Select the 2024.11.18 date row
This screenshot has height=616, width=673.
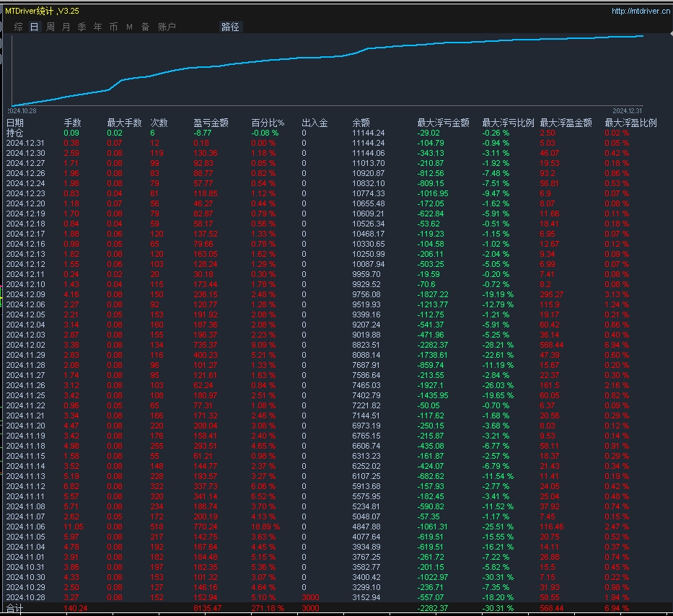25,446
